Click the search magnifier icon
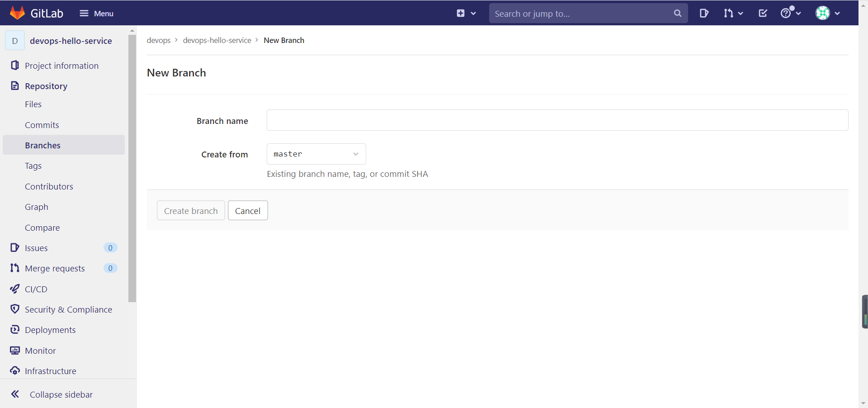Image resolution: width=868 pixels, height=408 pixels. (x=677, y=14)
